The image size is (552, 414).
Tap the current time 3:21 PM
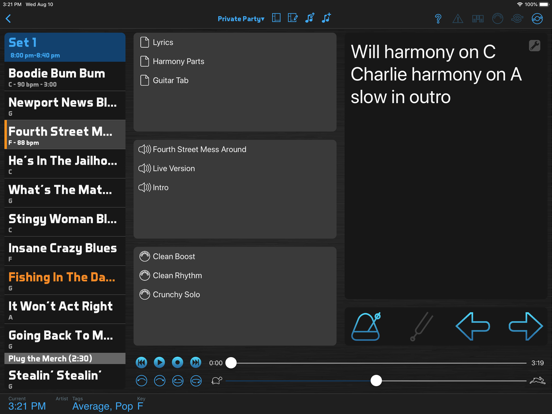pos(27,406)
